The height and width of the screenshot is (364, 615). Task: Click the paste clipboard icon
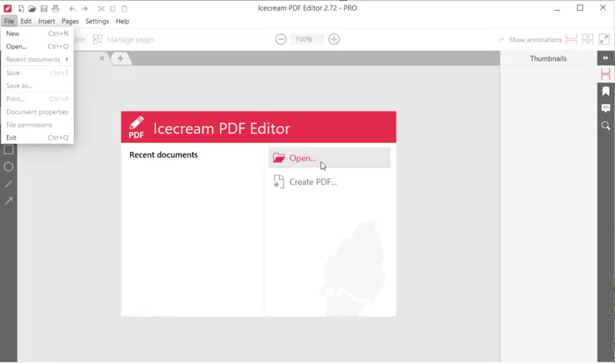coord(125,8)
